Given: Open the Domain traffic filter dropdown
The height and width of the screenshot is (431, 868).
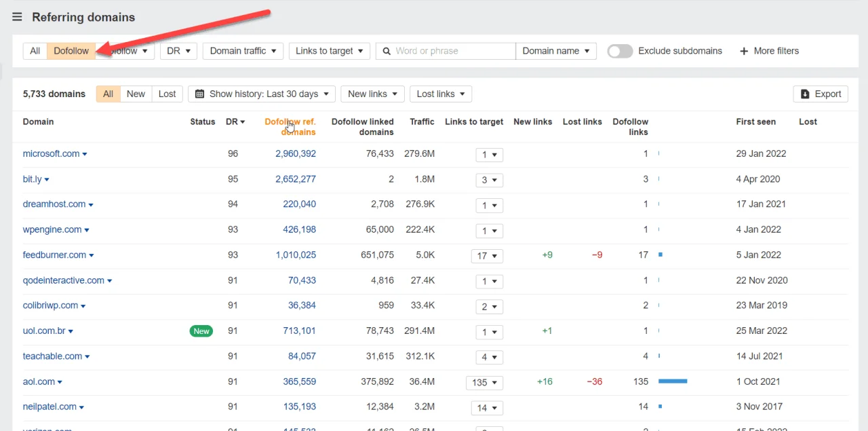Looking at the screenshot, I should coord(242,51).
